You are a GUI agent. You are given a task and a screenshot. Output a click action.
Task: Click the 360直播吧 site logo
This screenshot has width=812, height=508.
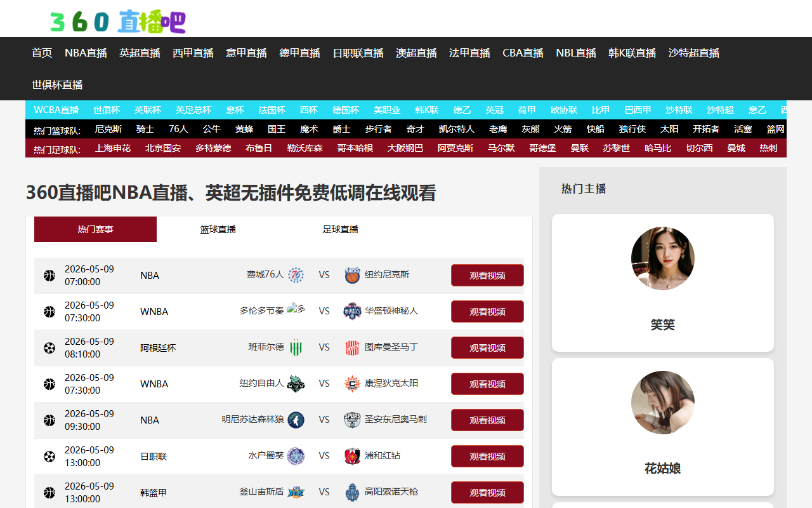pyautogui.click(x=118, y=21)
